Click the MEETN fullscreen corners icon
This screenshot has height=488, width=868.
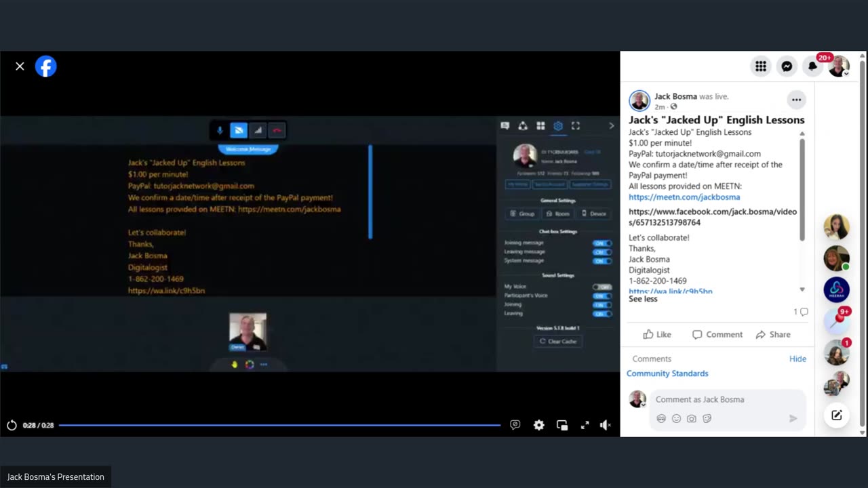click(x=576, y=126)
